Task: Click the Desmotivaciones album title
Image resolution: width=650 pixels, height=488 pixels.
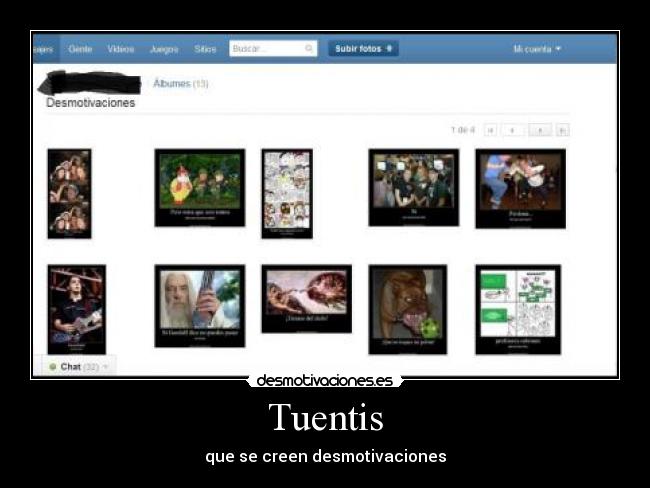Action: pyautogui.click(x=91, y=103)
